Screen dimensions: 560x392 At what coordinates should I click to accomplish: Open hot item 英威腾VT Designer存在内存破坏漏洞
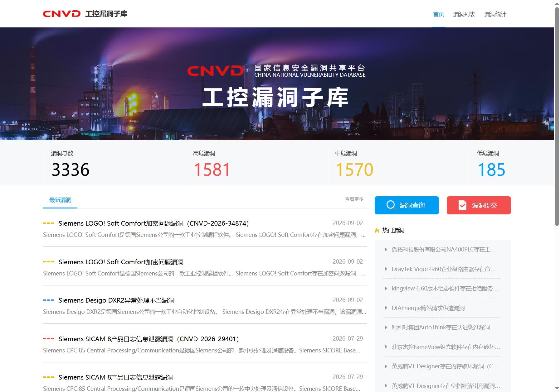pyautogui.click(x=445, y=366)
